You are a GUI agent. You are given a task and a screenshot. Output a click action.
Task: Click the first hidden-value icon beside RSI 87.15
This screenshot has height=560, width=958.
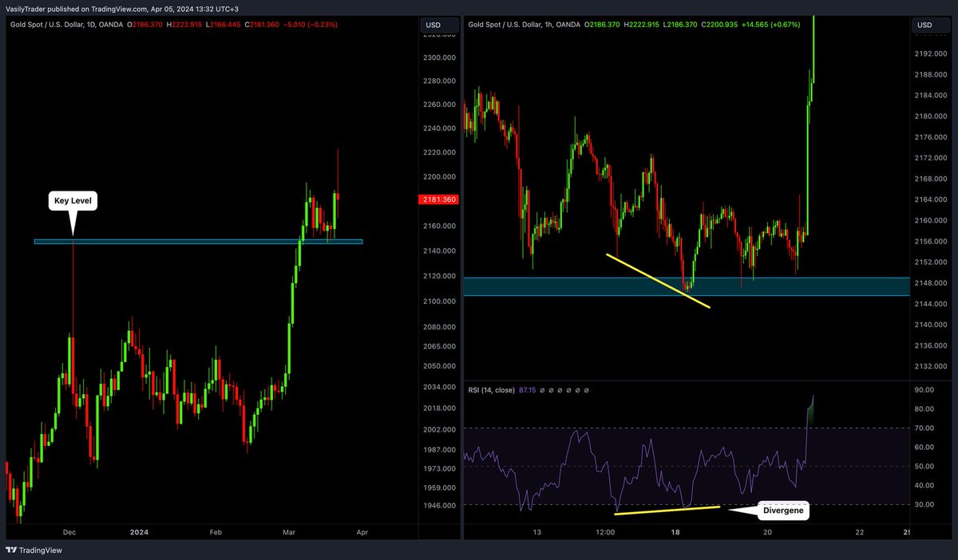coord(541,390)
